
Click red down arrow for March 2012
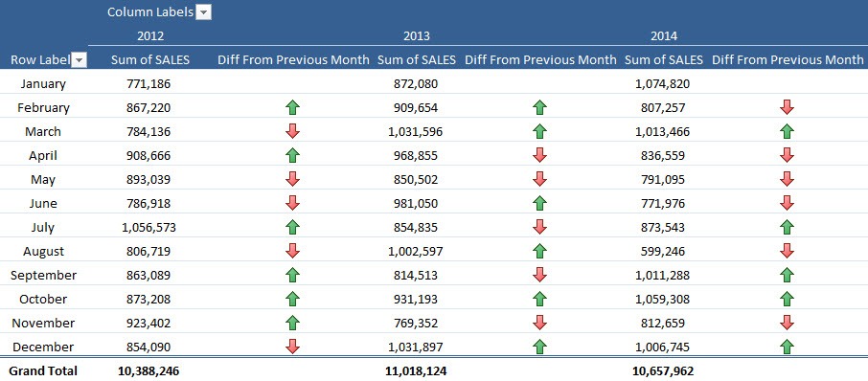coord(293,131)
